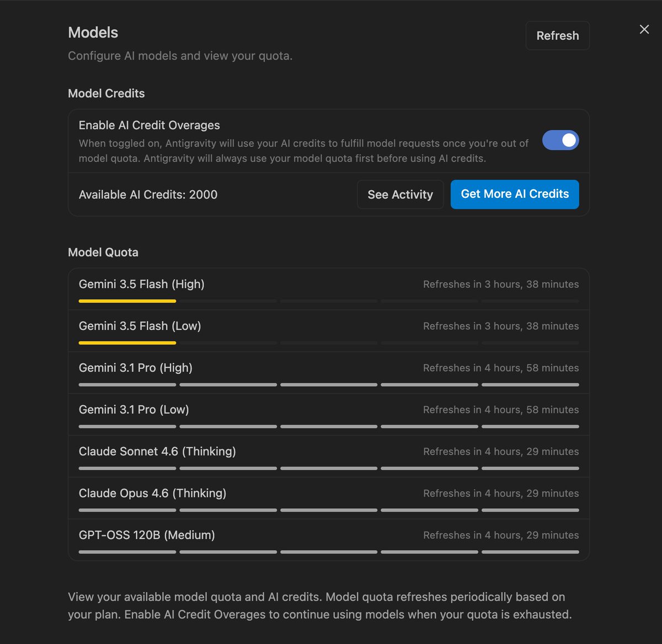Click refresh time for GPT-OSS 120B
Image resolution: width=662 pixels, height=644 pixels.
pos(501,535)
